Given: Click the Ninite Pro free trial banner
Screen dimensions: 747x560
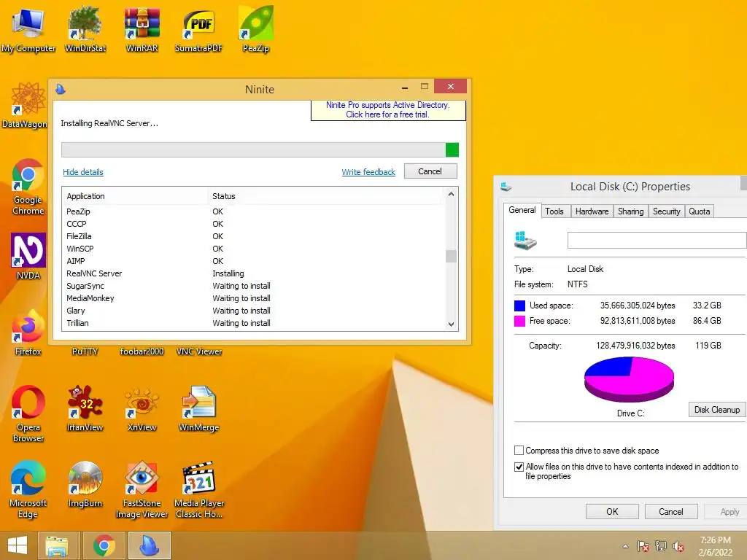Looking at the screenshot, I should pyautogui.click(x=388, y=110).
